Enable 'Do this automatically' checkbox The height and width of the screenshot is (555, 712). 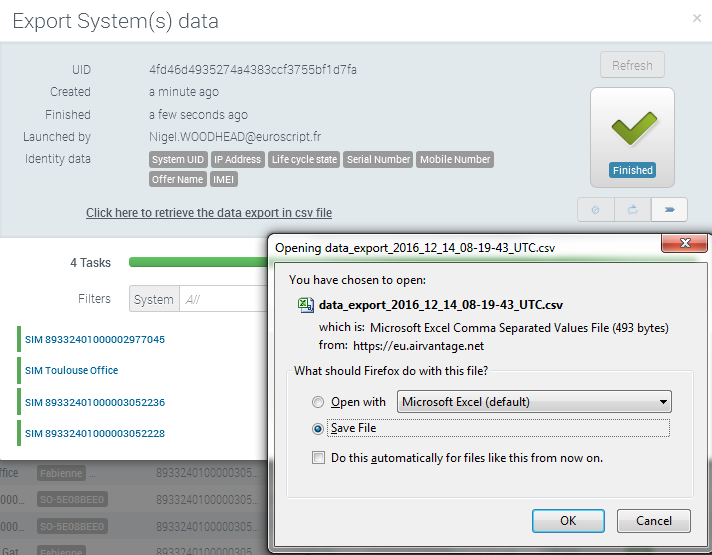click(318, 458)
